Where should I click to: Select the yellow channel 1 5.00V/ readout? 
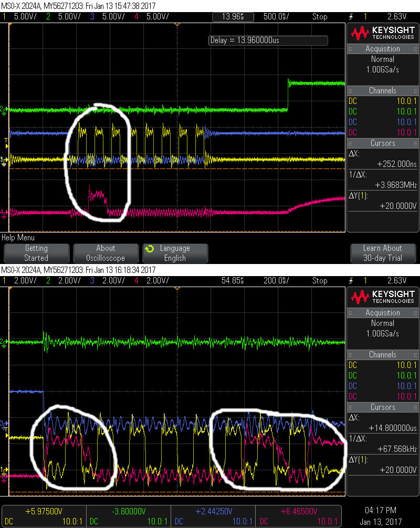click(23, 16)
